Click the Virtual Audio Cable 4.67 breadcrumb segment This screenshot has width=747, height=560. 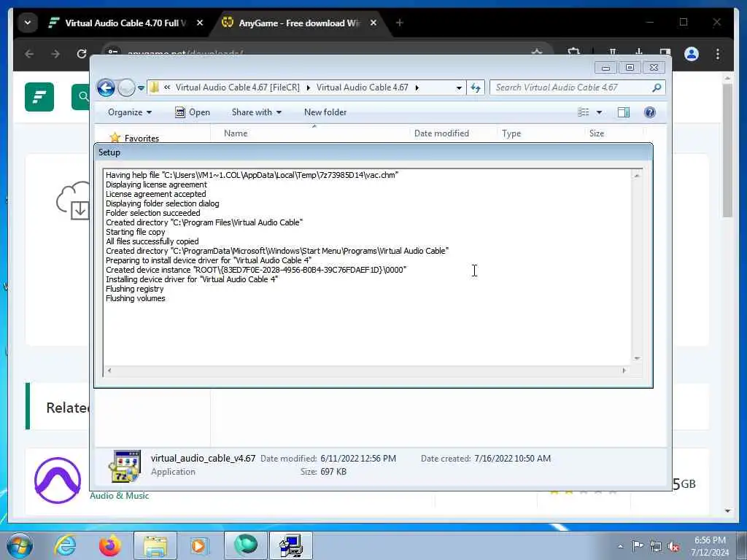click(362, 87)
